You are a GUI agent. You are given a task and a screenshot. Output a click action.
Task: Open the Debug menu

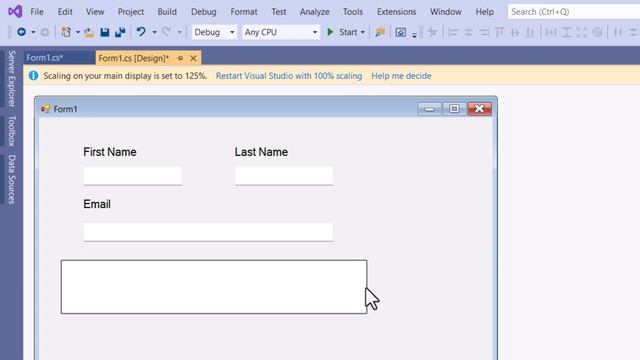point(203,12)
